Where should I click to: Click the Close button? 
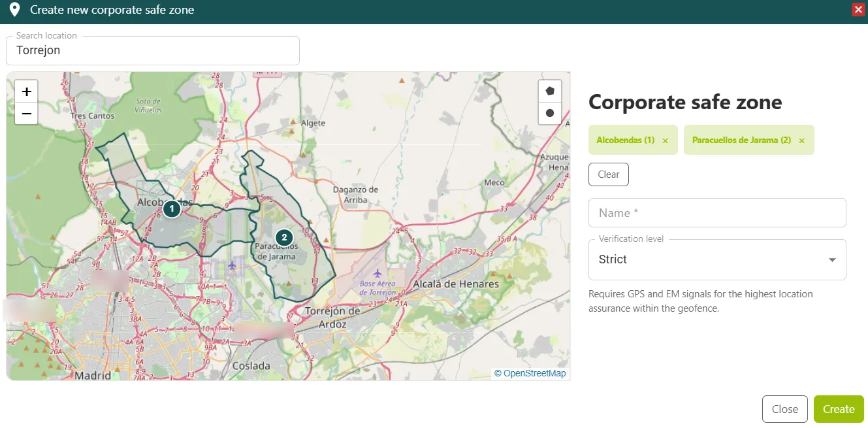(785, 409)
